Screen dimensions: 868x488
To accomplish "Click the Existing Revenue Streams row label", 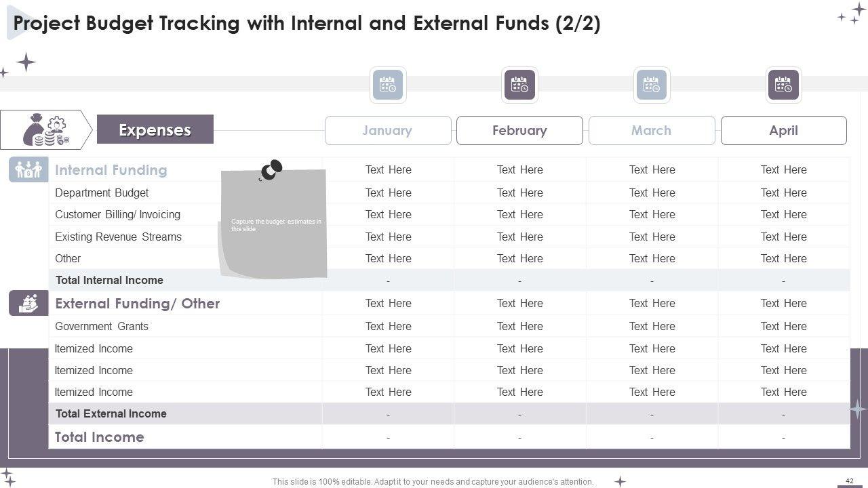I will click(118, 237).
